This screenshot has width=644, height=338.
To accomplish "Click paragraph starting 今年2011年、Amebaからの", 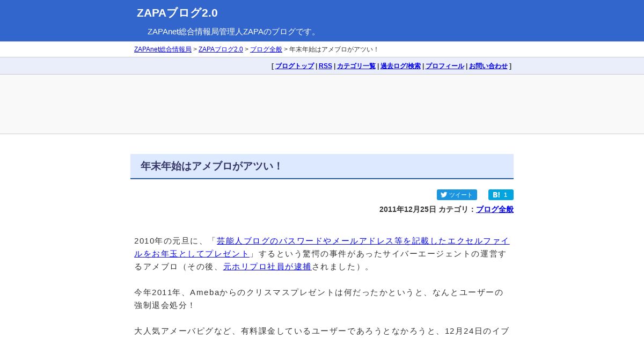I will click(x=319, y=299).
